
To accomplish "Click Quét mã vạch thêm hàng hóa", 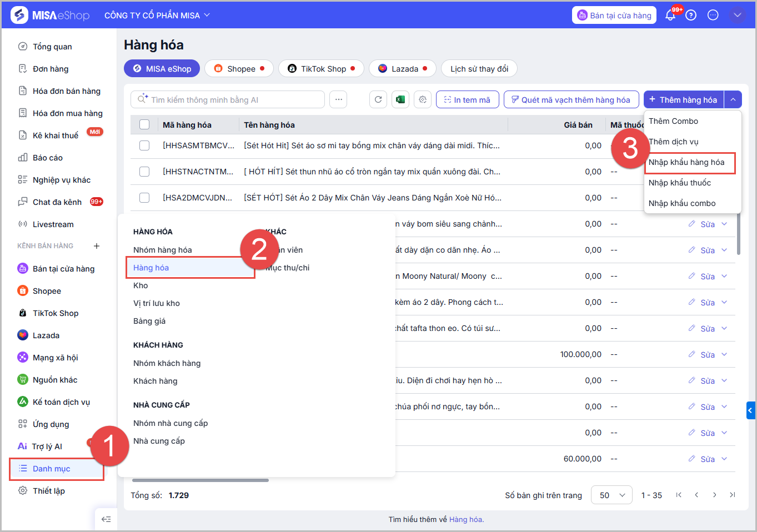I will coord(571,99).
